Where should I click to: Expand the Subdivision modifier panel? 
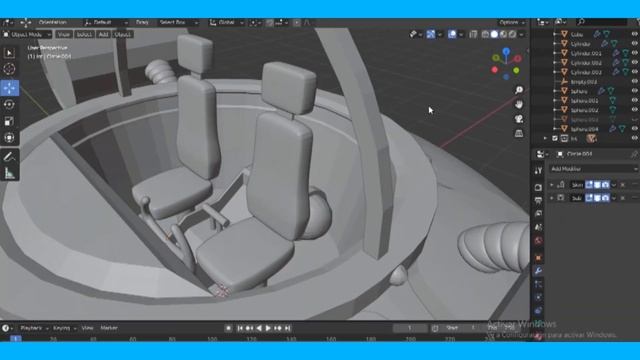point(552,198)
